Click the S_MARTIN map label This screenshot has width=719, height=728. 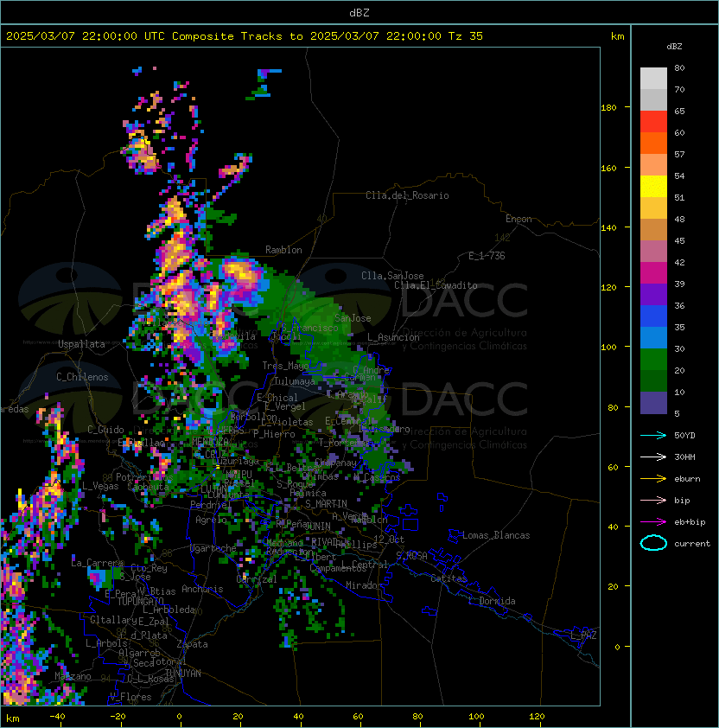326,504
